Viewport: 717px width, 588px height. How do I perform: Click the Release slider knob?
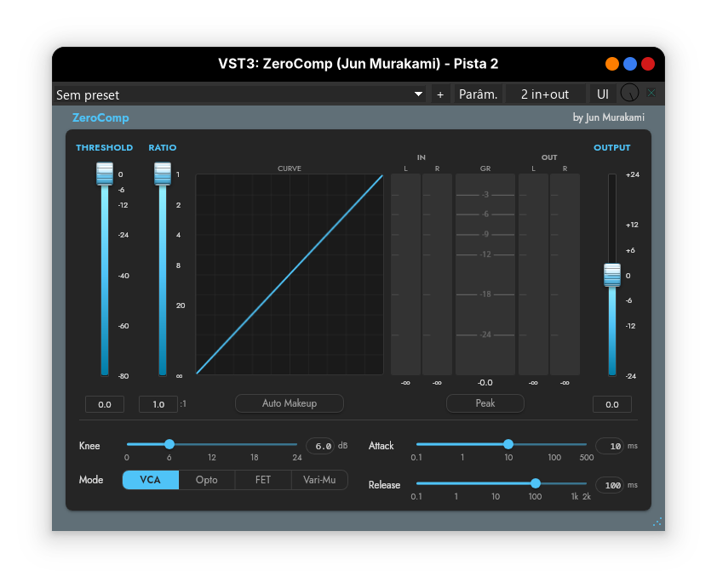click(536, 483)
